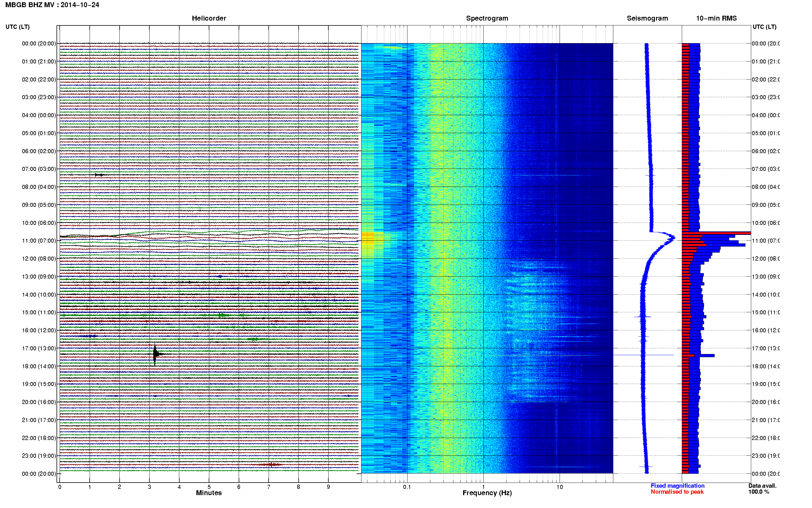Click the UTC (LT) label above right axis
Viewport: 812px width, 508px height.
tap(764, 27)
